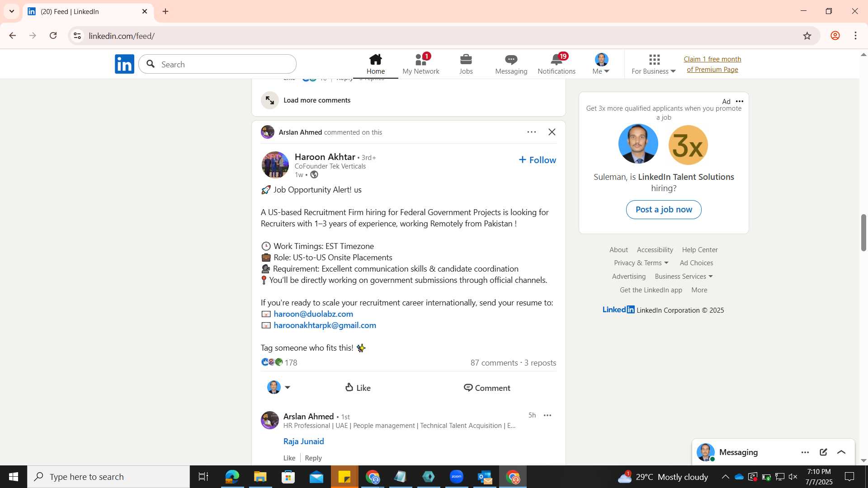Follow Haroon Akhtar
This screenshot has height=488, width=868.
click(538, 160)
